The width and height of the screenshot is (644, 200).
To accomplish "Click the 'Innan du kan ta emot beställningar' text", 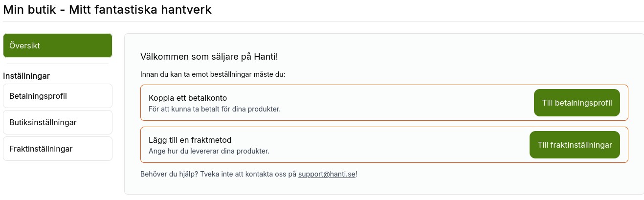I will (212, 75).
